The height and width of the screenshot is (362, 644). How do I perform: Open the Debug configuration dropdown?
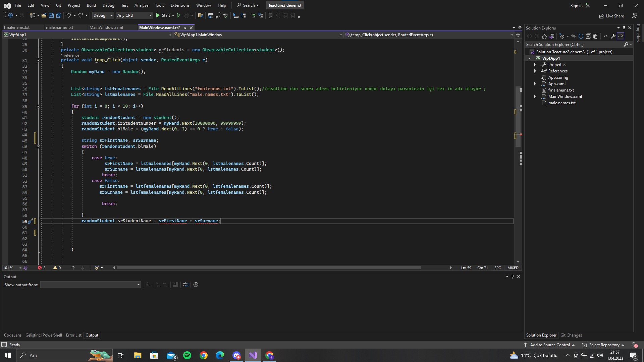pyautogui.click(x=103, y=15)
